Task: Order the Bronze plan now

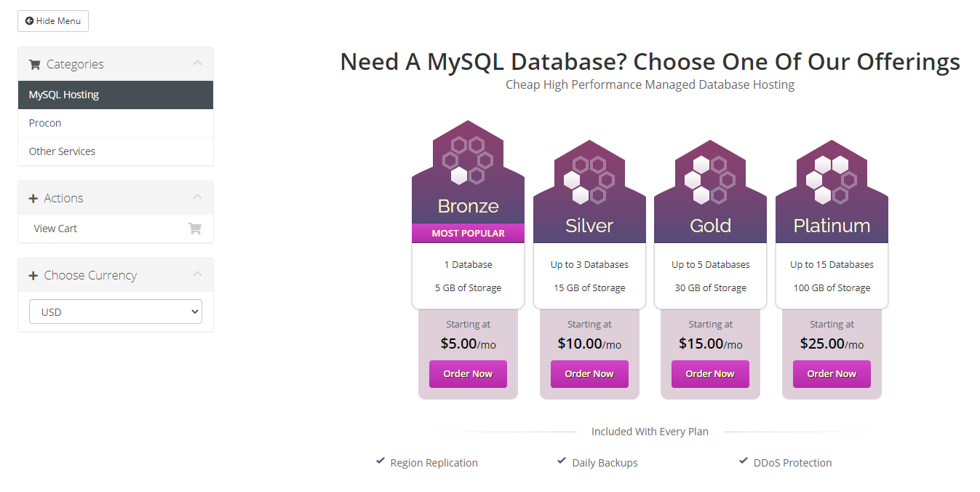Action: click(468, 374)
